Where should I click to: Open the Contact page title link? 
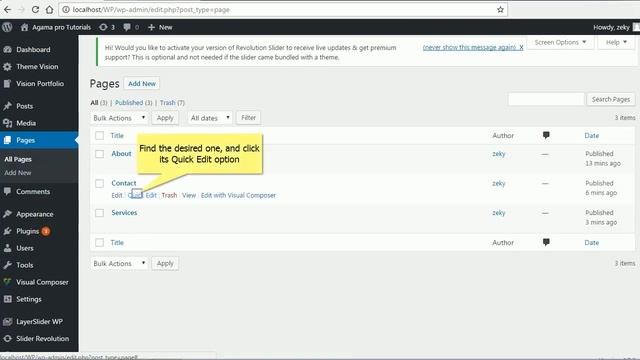124,183
